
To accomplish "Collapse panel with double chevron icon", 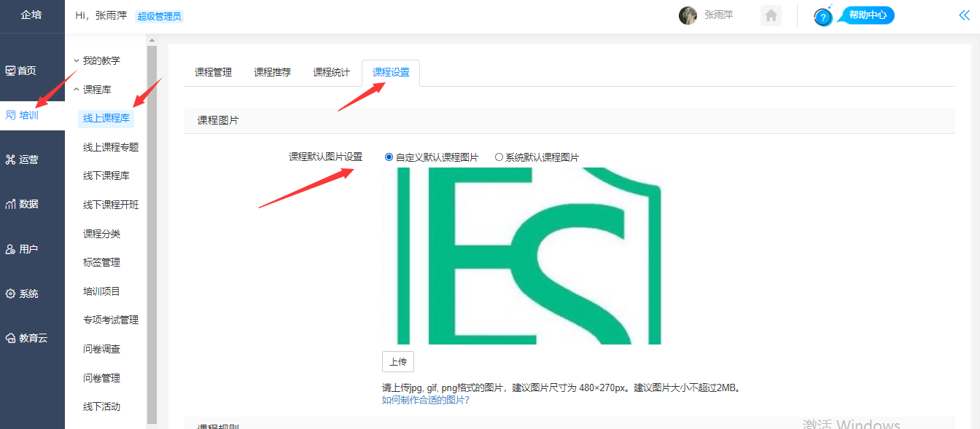I will pyautogui.click(x=964, y=15).
